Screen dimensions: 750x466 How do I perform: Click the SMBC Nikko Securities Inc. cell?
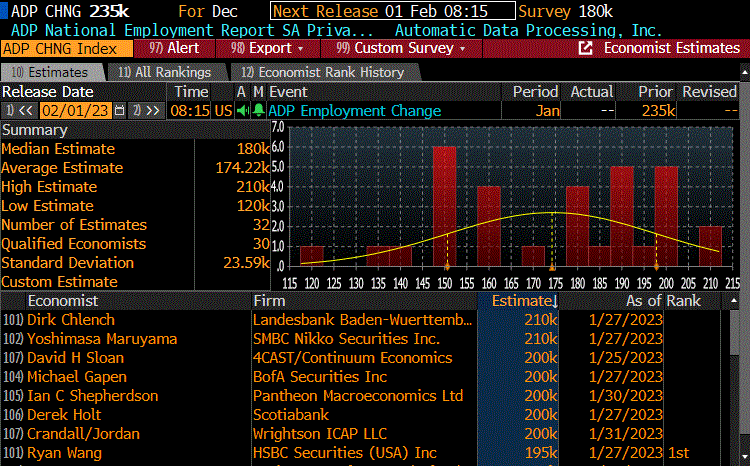click(x=346, y=339)
